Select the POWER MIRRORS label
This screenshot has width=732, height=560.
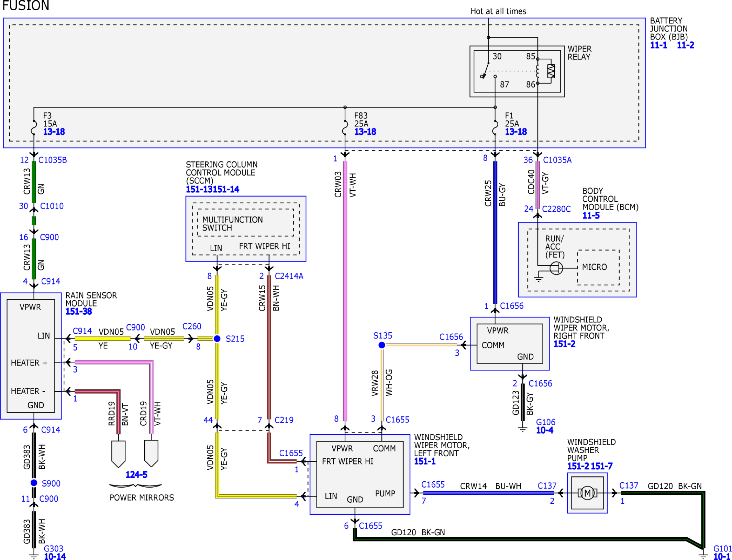[142, 497]
